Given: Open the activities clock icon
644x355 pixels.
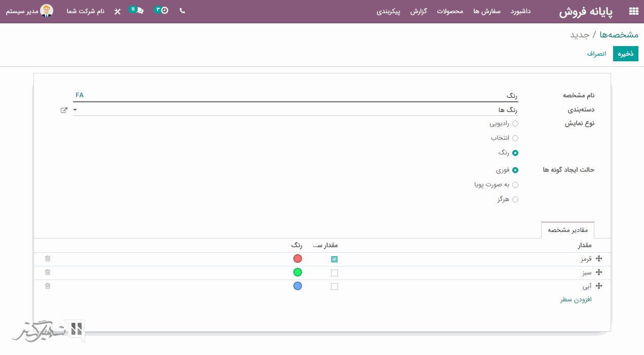Looking at the screenshot, I should pyautogui.click(x=165, y=11).
